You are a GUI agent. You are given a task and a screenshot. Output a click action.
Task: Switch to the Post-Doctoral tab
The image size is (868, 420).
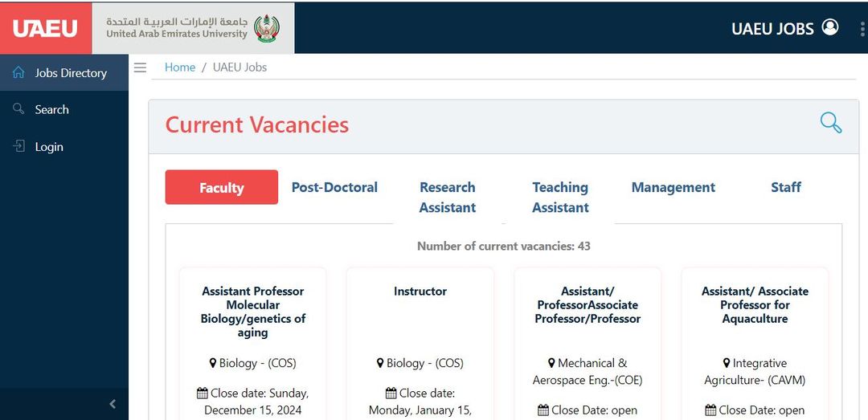[x=334, y=187]
